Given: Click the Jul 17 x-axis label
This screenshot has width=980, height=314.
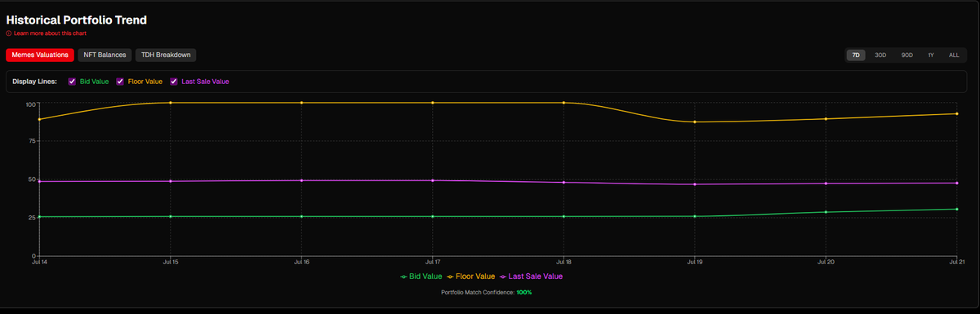Looking at the screenshot, I should click(432, 263).
